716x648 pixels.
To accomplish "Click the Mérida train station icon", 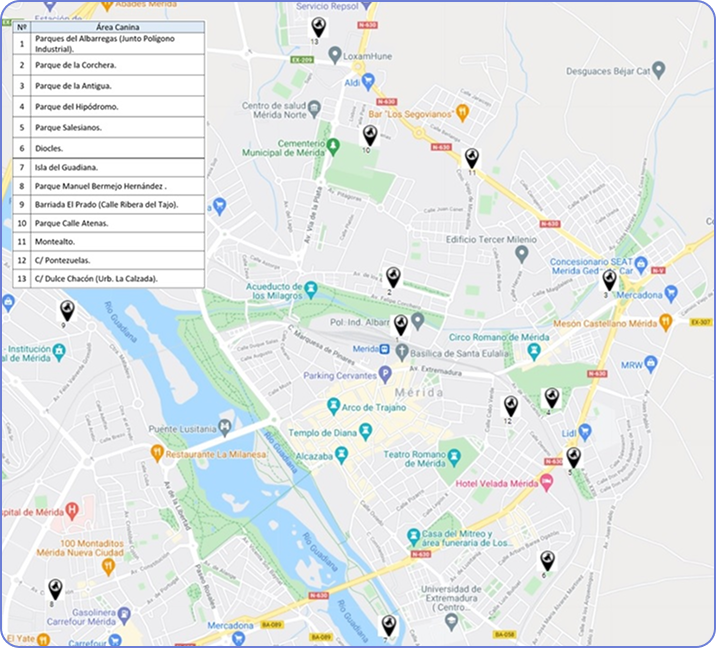I will point(384,349).
